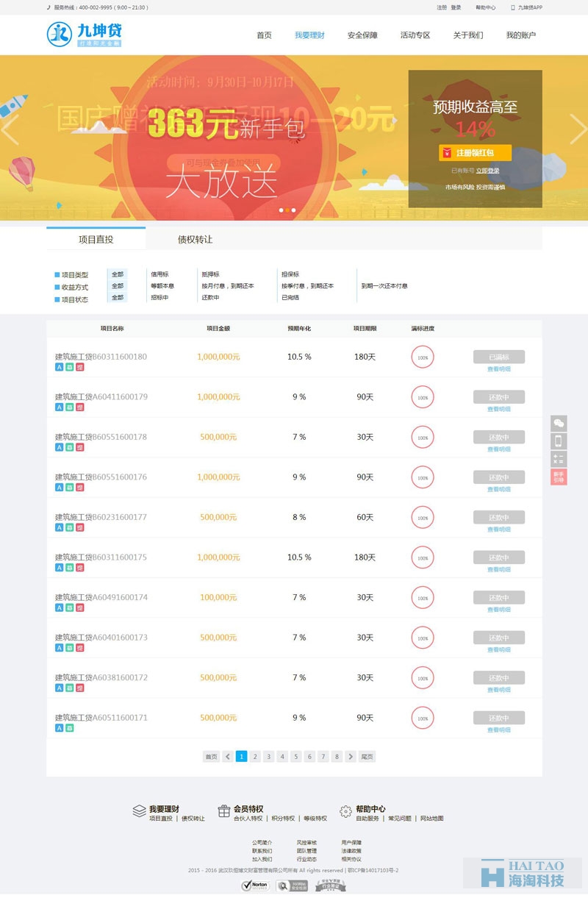Jump to the last page with 尾页
Screen dimensions: 588x898
pos(367,756)
